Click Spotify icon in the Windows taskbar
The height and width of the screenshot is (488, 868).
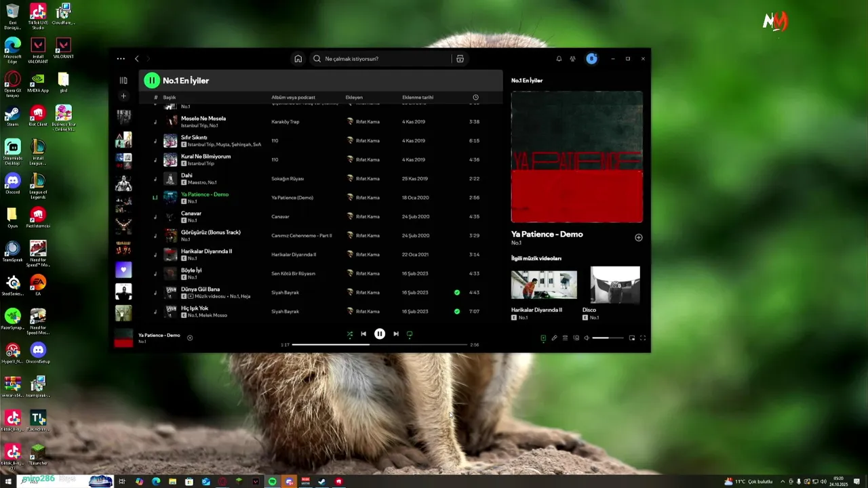[x=272, y=481]
